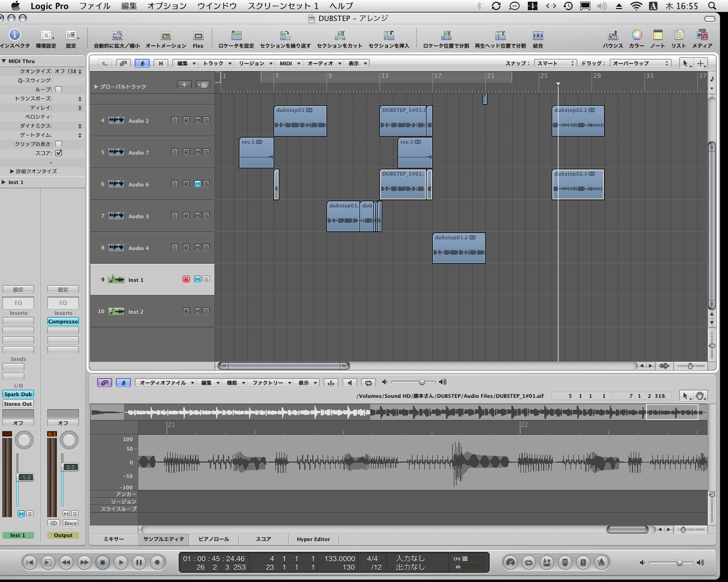Click the sample editor speaker prelisten icon
This screenshot has width=728, height=582.
pyautogui.click(x=350, y=383)
